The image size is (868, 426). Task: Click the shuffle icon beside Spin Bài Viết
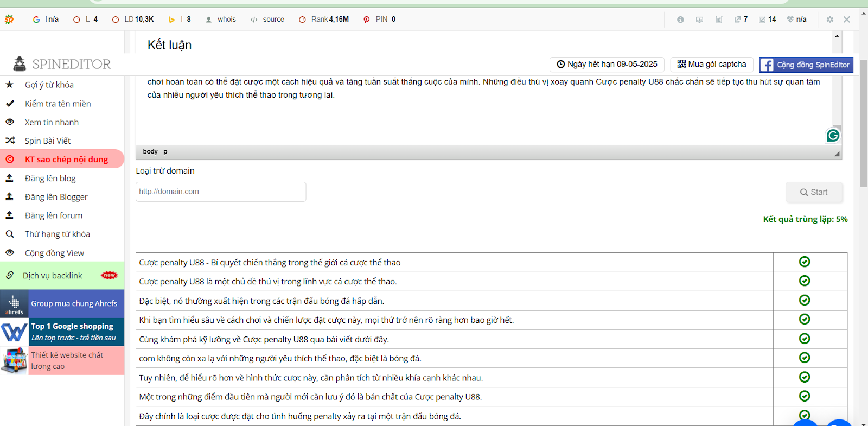click(10, 140)
